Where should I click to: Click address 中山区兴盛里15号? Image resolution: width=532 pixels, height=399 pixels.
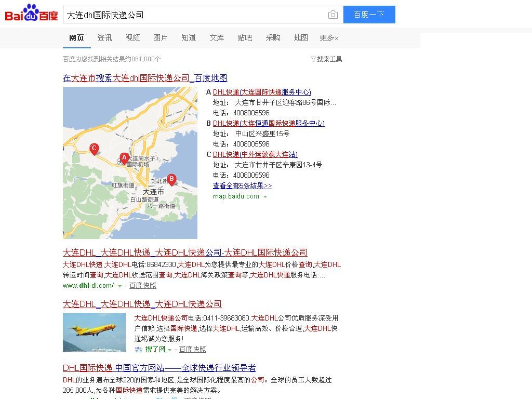[262, 134]
